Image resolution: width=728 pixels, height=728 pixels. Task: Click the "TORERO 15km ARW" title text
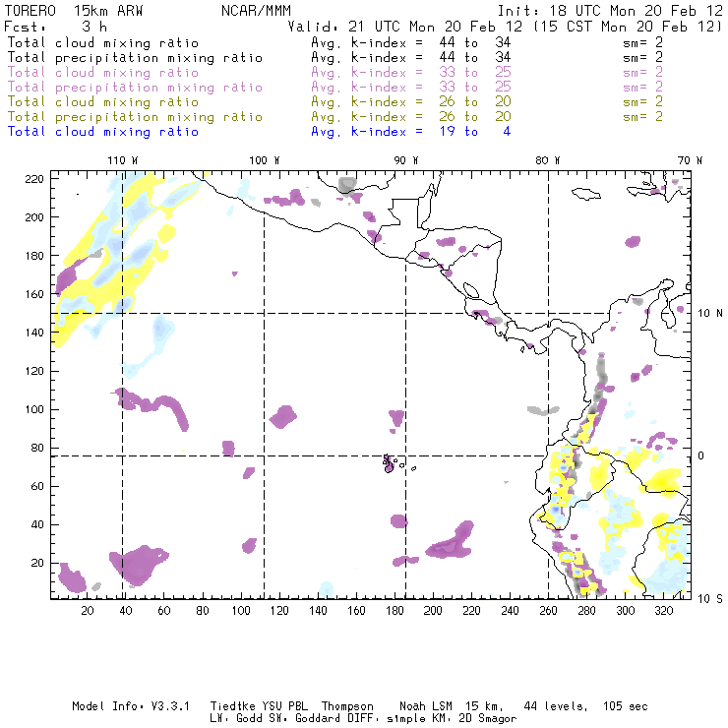point(74,11)
